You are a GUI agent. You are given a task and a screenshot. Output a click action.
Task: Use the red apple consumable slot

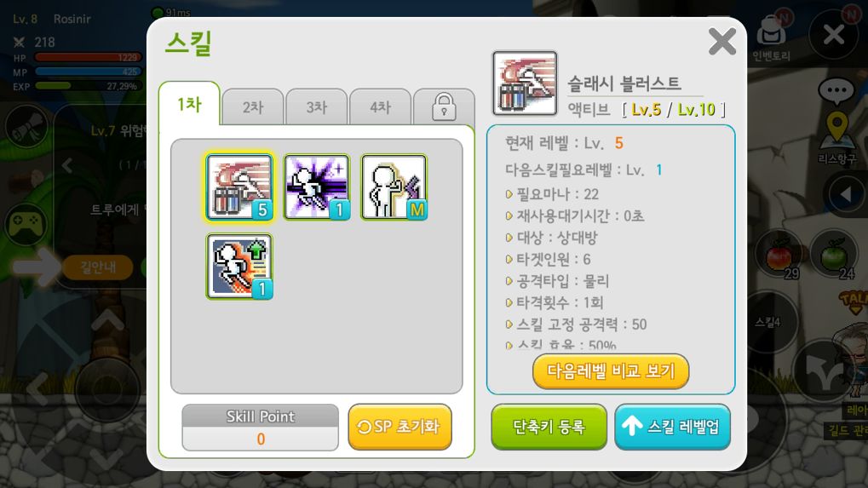(779, 255)
